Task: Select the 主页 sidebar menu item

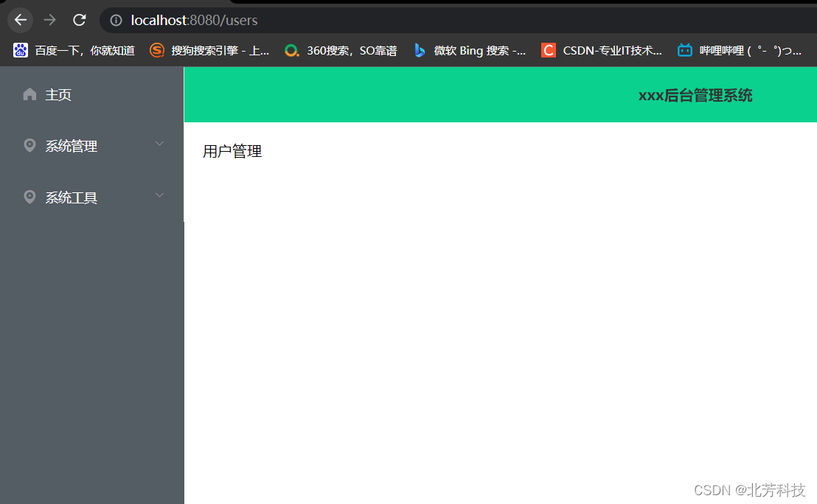Action: 91,94
